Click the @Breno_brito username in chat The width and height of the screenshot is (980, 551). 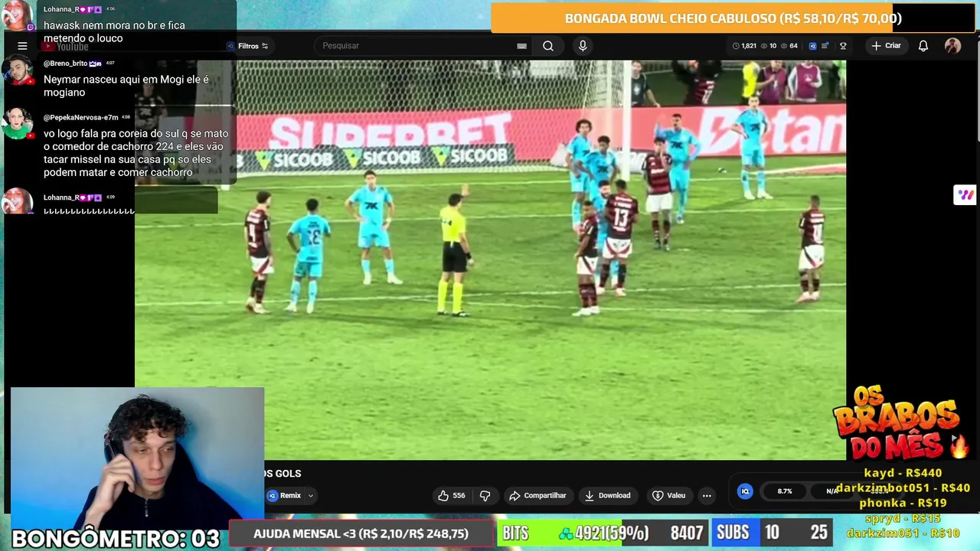tap(65, 64)
